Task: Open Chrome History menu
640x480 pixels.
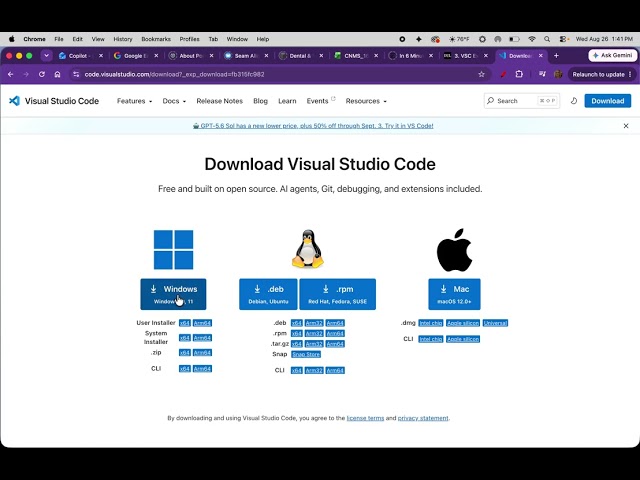Action: [x=123, y=39]
